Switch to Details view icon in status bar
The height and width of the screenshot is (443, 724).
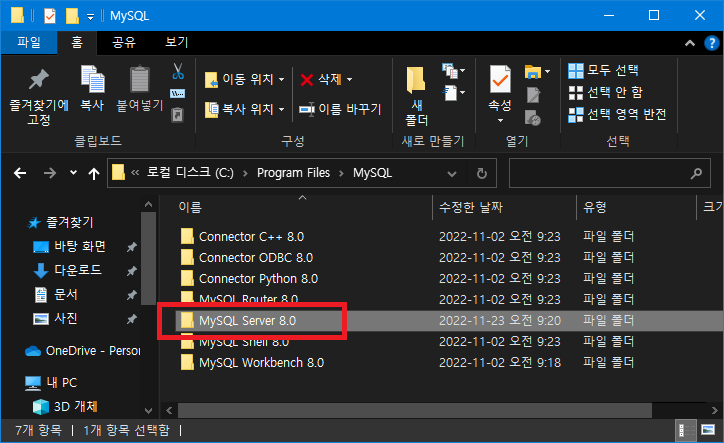686,431
